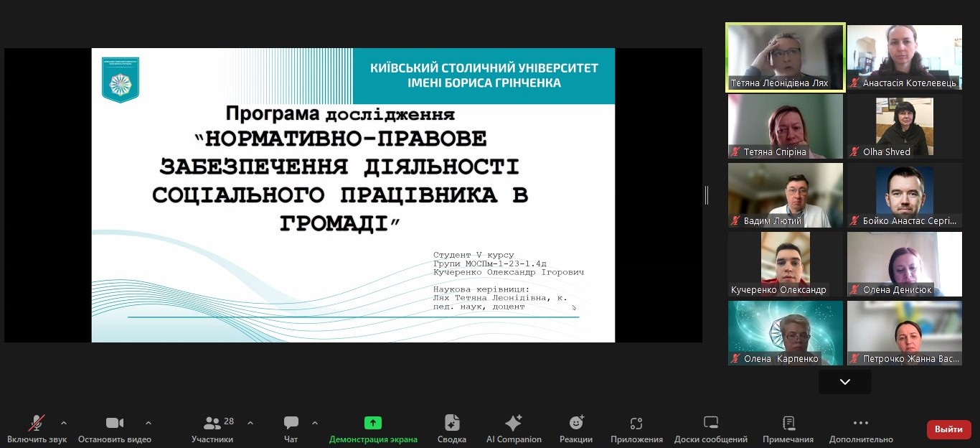Expand video options arrow next to camera
980x448 pixels.
[149, 423]
